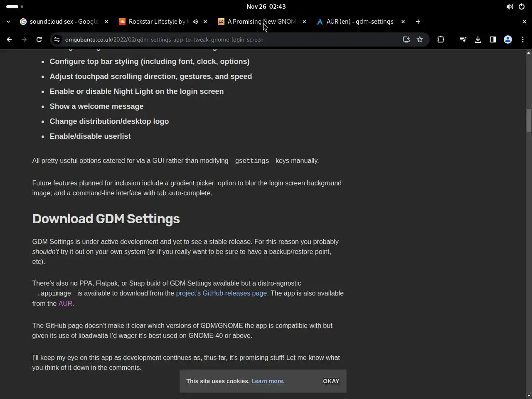The height and width of the screenshot is (399, 532).
Task: Dismiss cookie notice with OKAY
Action: (x=331, y=381)
